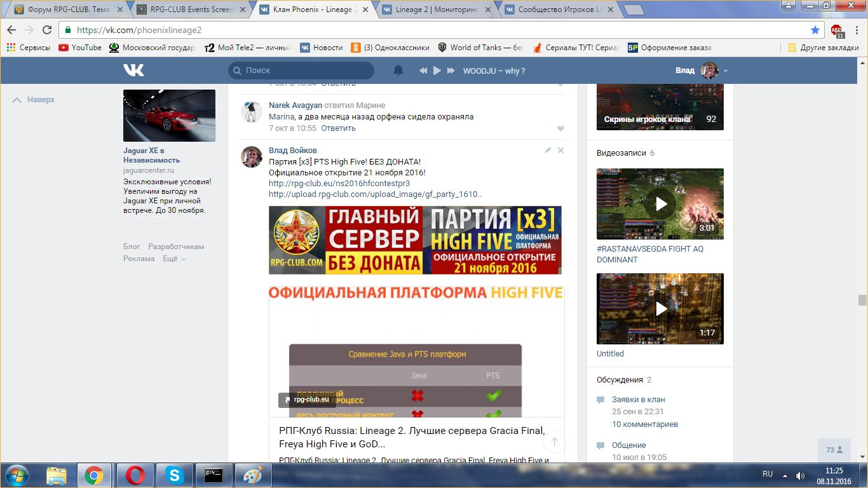This screenshot has height=488, width=868.
Task: Open the system tray volume icon
Action: 800,475
